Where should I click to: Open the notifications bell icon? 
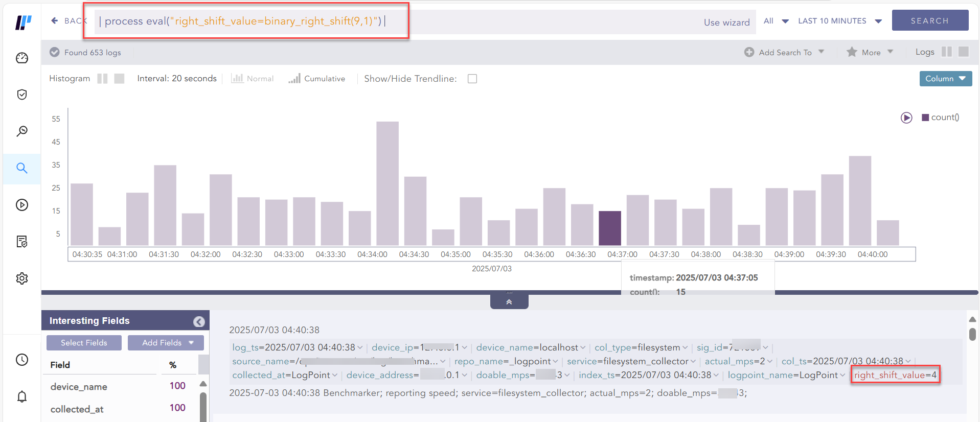22,396
